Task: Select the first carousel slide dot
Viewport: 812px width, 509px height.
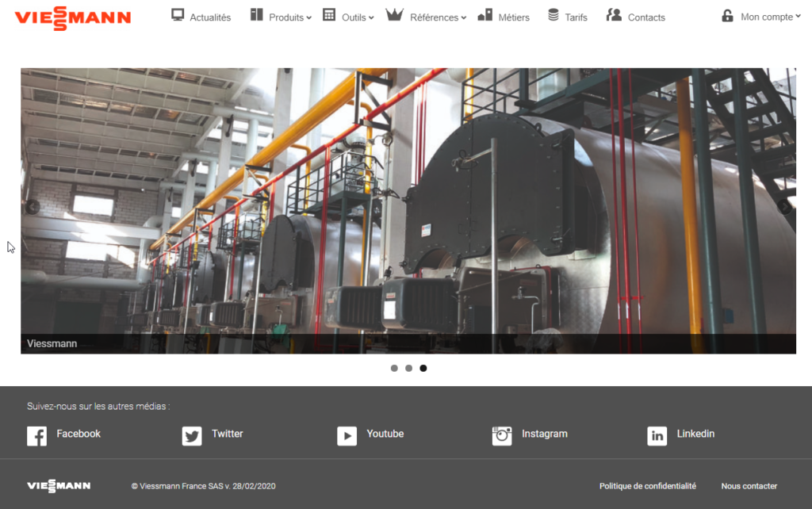Action: pyautogui.click(x=394, y=368)
